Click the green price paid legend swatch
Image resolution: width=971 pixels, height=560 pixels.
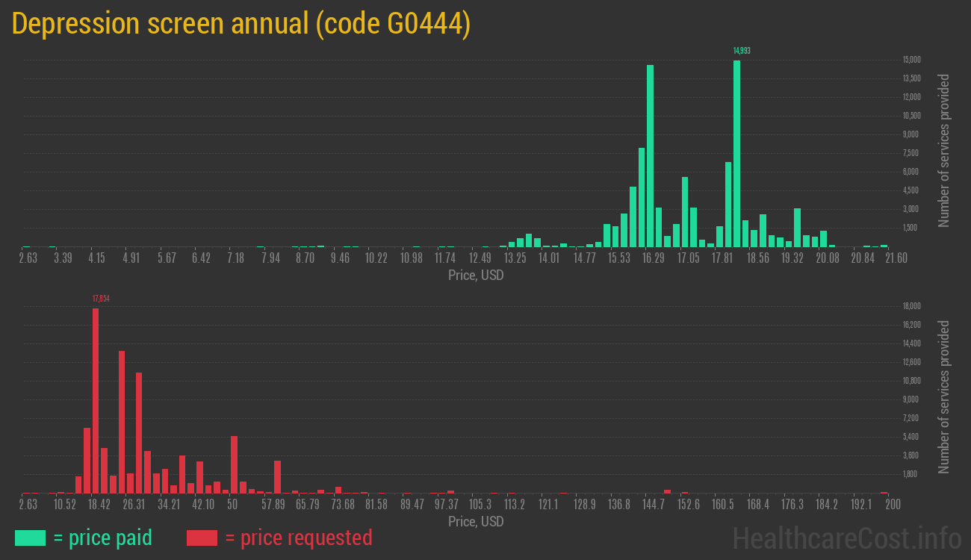(30, 538)
